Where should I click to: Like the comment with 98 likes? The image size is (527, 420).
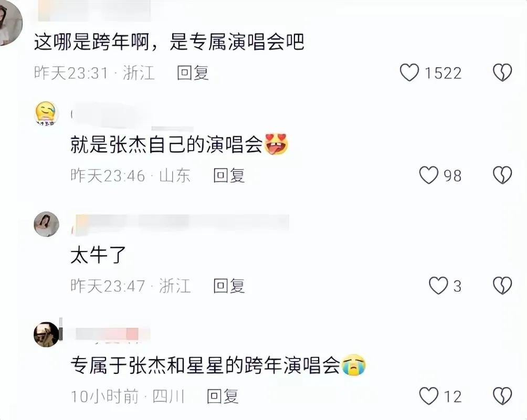click(429, 175)
